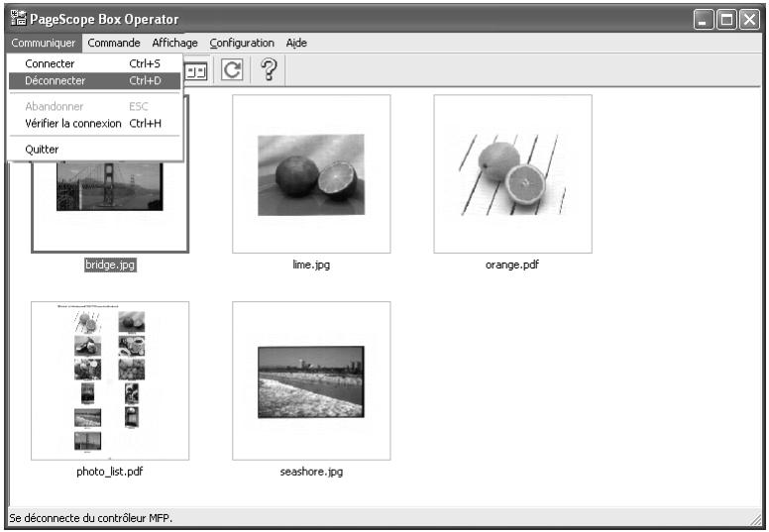Screen dimensions: 769x532
Task: Select the photo_list.pdf thumbnail
Action: (x=110, y=381)
